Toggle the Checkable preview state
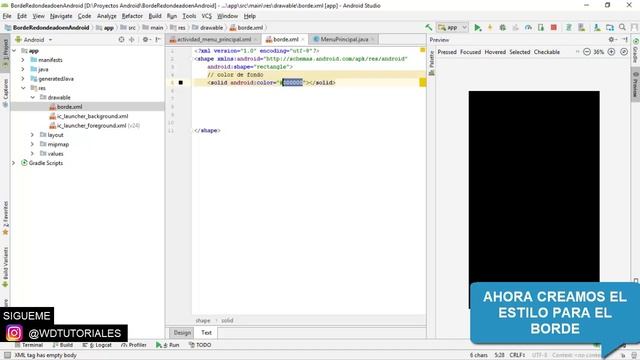 pyautogui.click(x=547, y=52)
